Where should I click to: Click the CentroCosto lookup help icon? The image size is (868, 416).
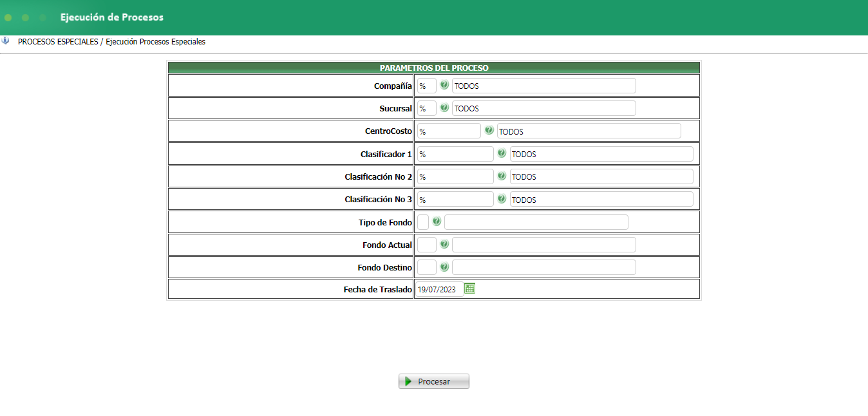[489, 131]
